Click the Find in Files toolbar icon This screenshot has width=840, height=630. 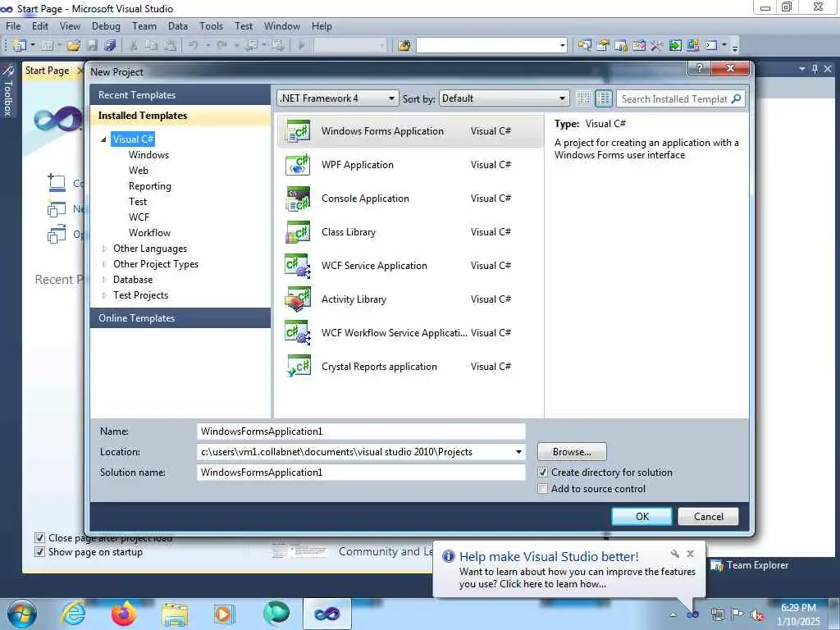tap(404, 46)
